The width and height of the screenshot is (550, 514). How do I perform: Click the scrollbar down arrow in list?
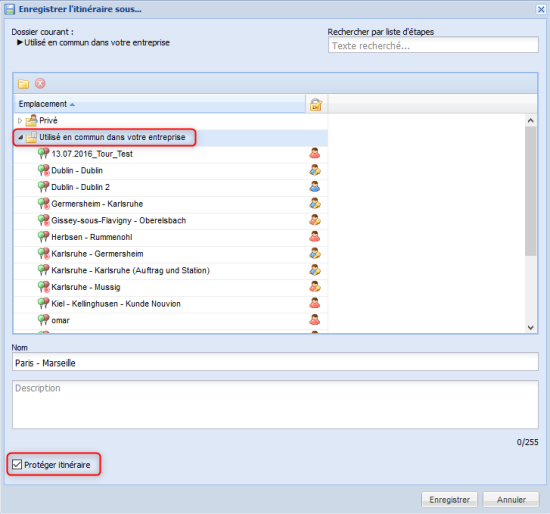pyautogui.click(x=531, y=327)
